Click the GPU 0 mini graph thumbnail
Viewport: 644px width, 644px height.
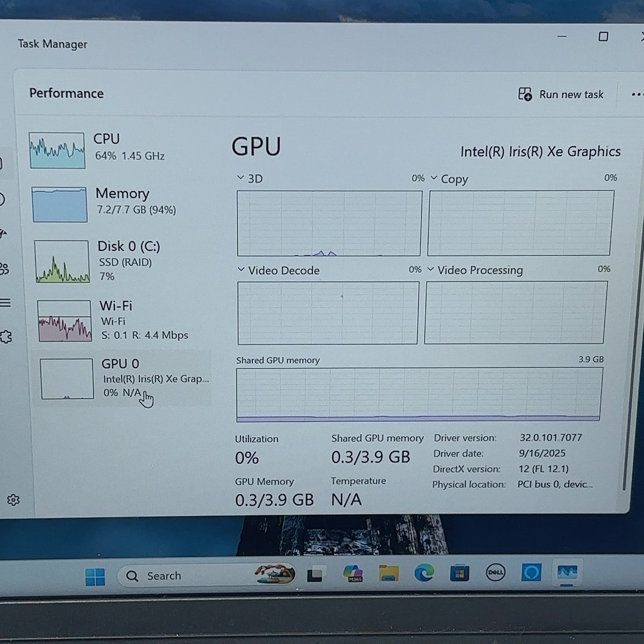tap(67, 379)
